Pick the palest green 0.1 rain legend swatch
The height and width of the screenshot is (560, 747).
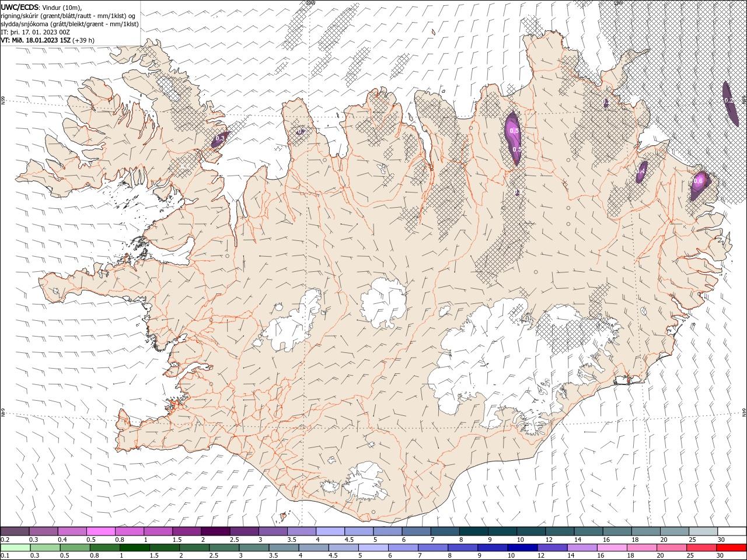click(x=16, y=548)
